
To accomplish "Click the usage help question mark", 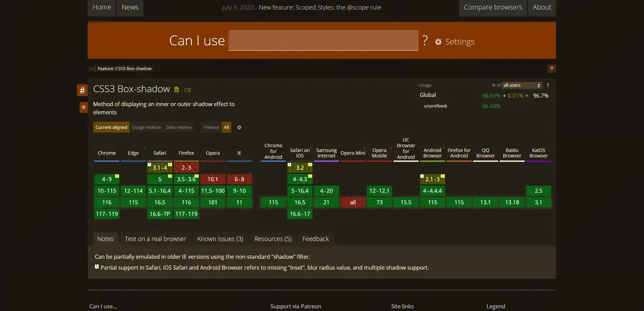I will 547,85.
